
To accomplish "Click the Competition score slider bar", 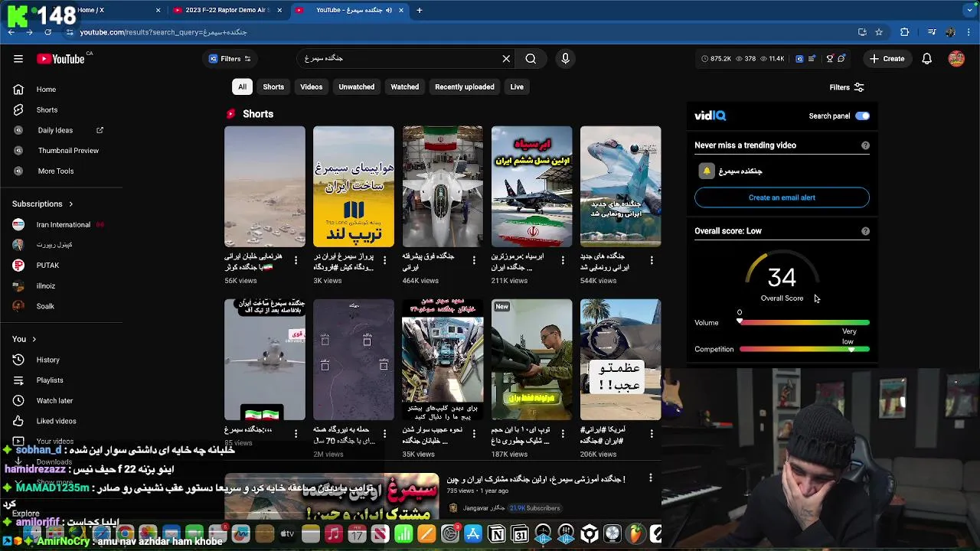I will tap(804, 349).
